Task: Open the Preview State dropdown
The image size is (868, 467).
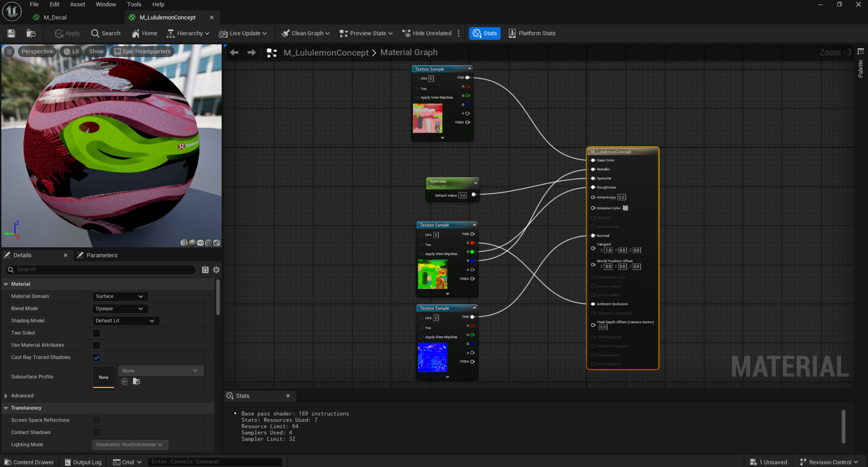Action: click(x=366, y=33)
